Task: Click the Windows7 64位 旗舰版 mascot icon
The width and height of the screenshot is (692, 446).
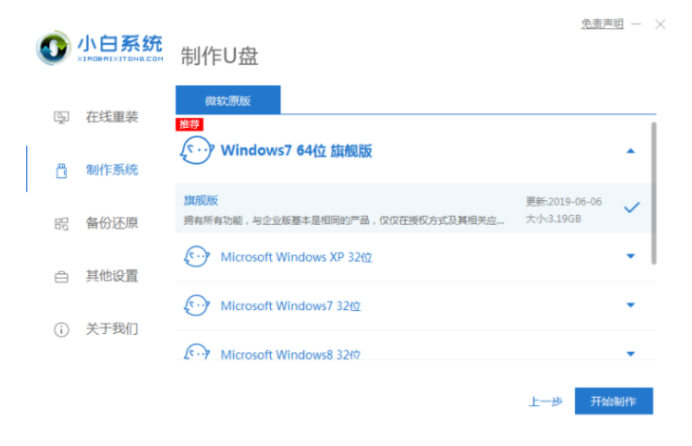Action: [197, 150]
